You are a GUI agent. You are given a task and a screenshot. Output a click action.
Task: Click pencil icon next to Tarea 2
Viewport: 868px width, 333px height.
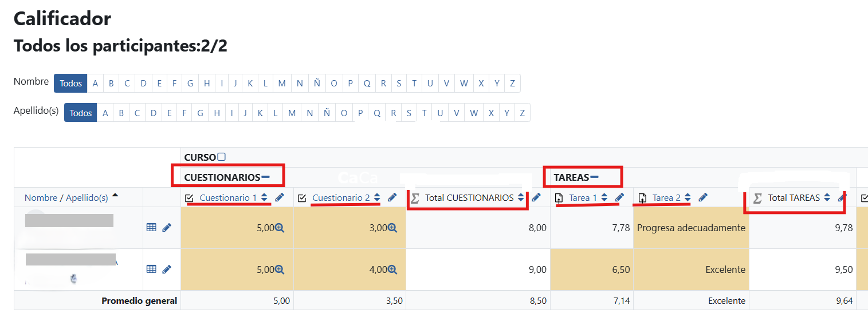703,197
